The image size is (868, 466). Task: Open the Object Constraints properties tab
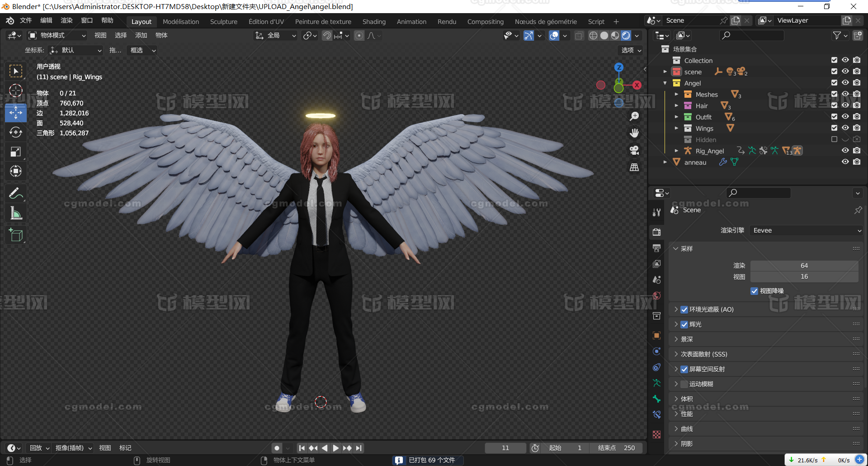click(x=657, y=367)
